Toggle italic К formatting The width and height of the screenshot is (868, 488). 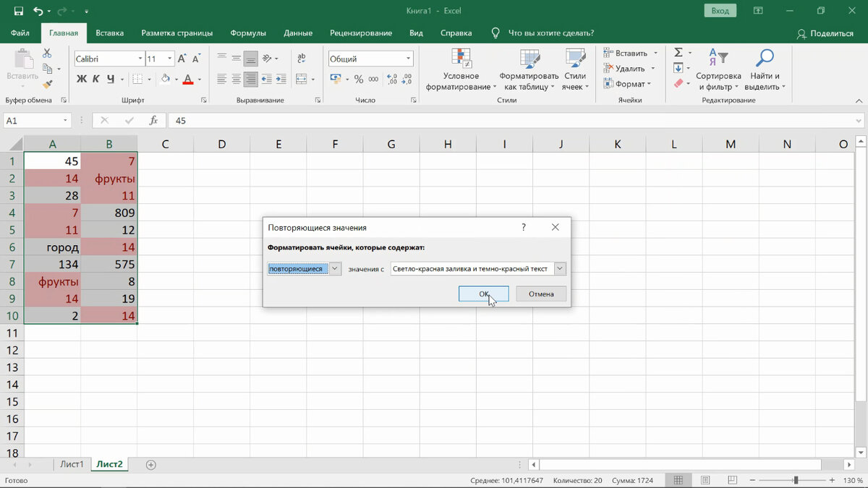96,79
